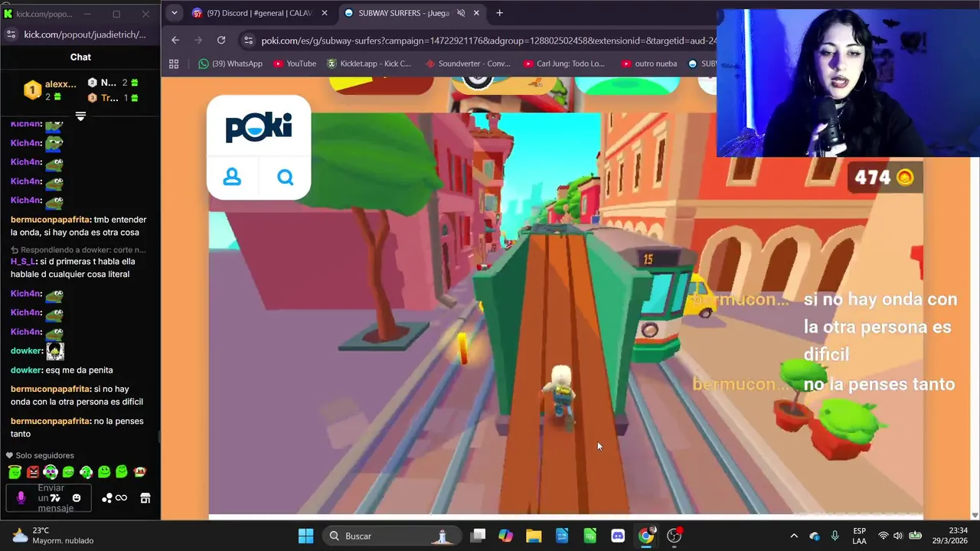This screenshot has width=980, height=551.
Task: Open Kicklet.app bookmark
Action: pos(369,64)
